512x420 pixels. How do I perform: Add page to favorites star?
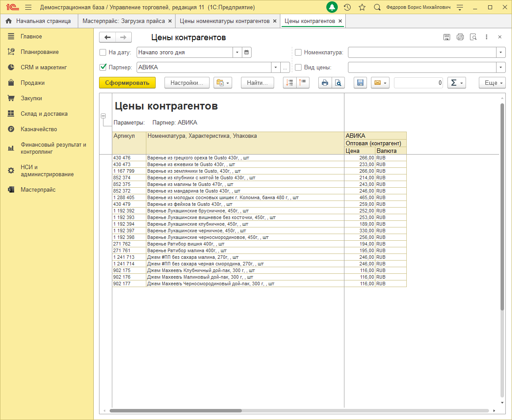coord(362,8)
